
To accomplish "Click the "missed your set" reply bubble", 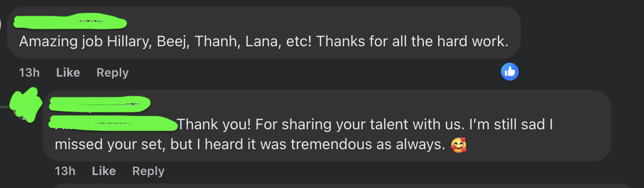I will [326, 125].
